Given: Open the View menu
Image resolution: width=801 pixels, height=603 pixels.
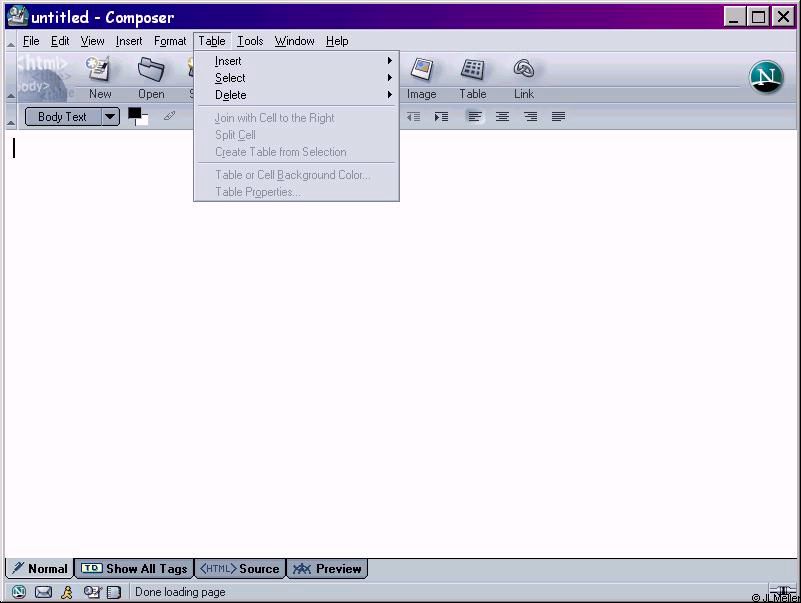Looking at the screenshot, I should pos(92,41).
